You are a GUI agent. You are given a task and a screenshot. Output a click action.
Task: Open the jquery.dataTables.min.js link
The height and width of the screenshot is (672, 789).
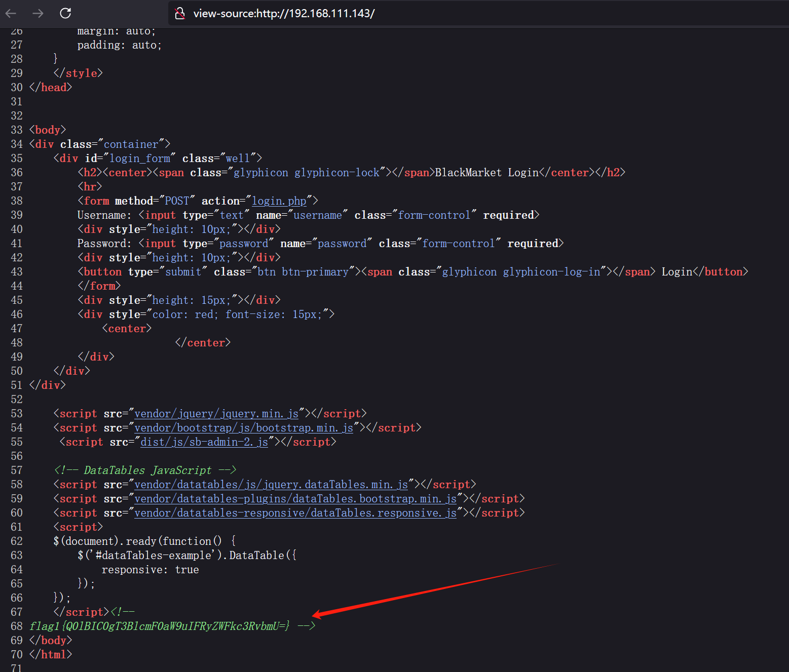pyautogui.click(x=271, y=485)
